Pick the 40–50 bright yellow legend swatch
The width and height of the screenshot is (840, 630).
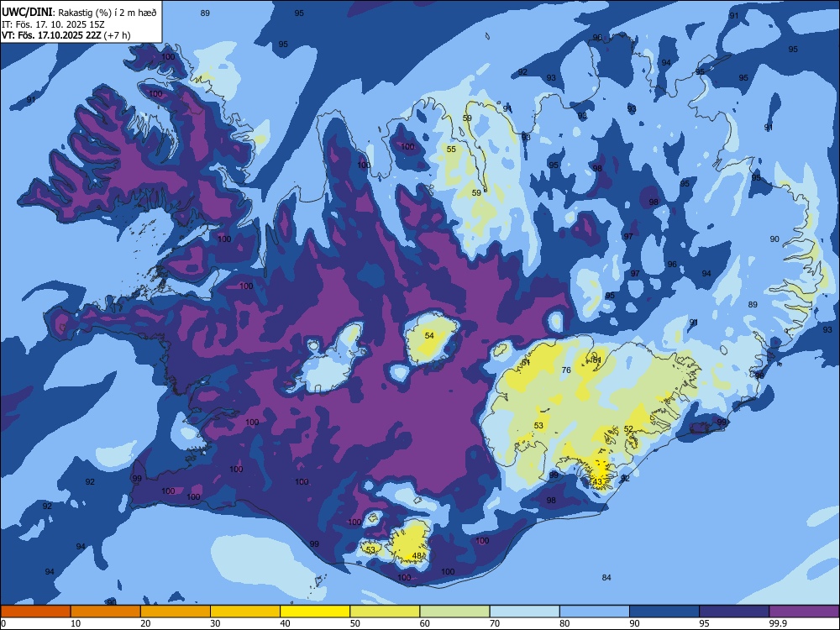coord(315,612)
